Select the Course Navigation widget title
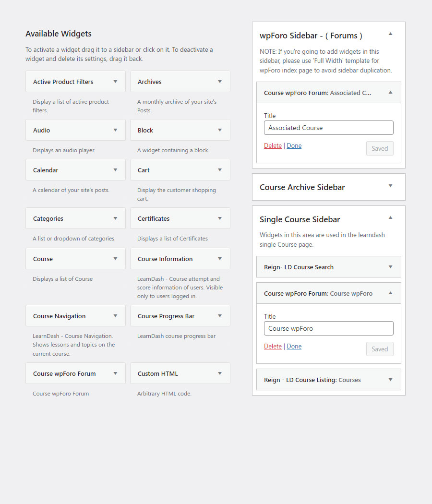The width and height of the screenshot is (432, 504). point(60,316)
